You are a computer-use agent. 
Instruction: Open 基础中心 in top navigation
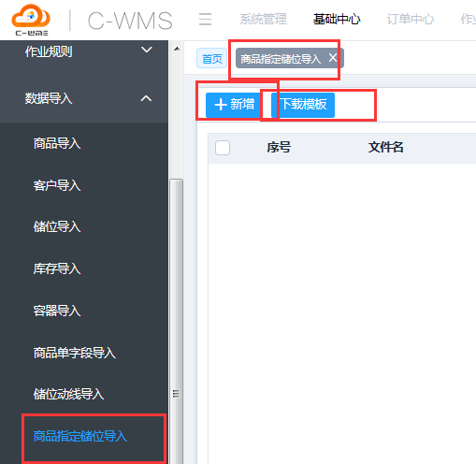coord(337,20)
